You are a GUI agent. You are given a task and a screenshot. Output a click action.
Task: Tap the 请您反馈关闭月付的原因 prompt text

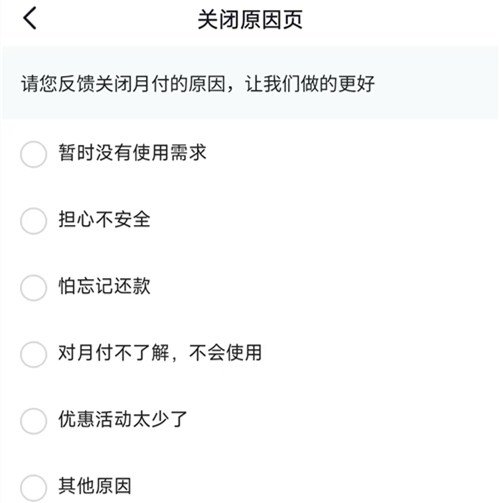[123, 83]
